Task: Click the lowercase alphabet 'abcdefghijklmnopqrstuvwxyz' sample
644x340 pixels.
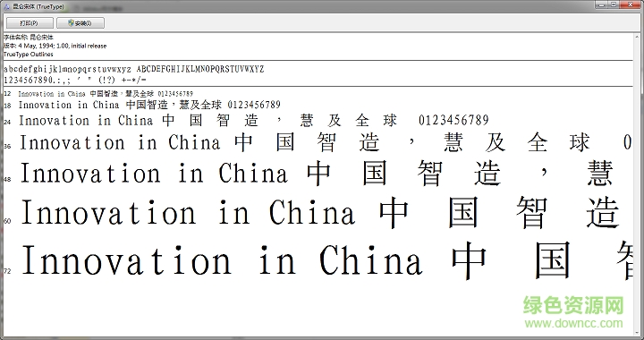Action: tap(67, 70)
